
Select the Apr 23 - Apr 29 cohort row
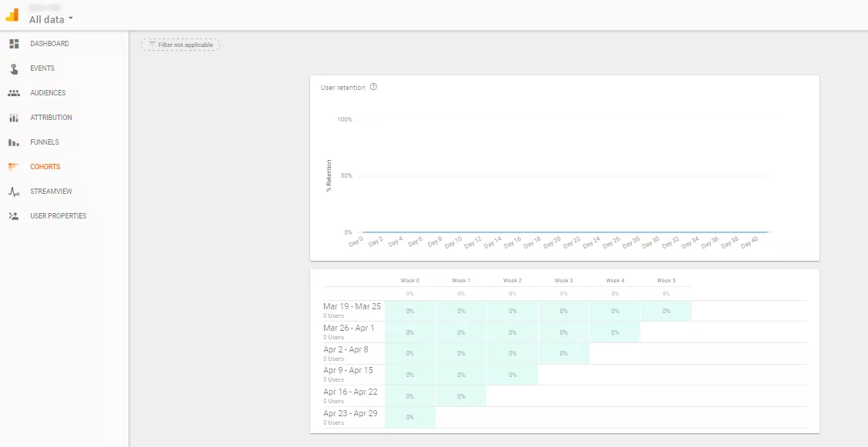[565, 418]
